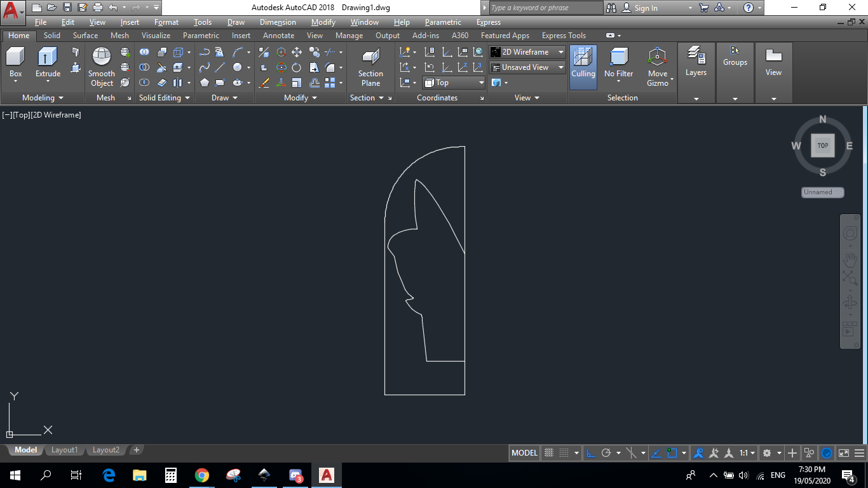Select the solid Subtract icon

(145, 67)
